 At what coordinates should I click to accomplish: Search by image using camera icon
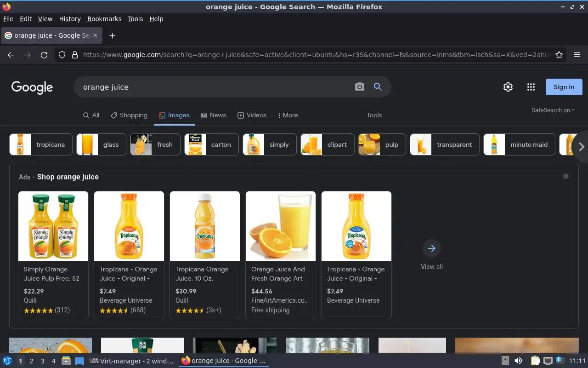tap(360, 87)
